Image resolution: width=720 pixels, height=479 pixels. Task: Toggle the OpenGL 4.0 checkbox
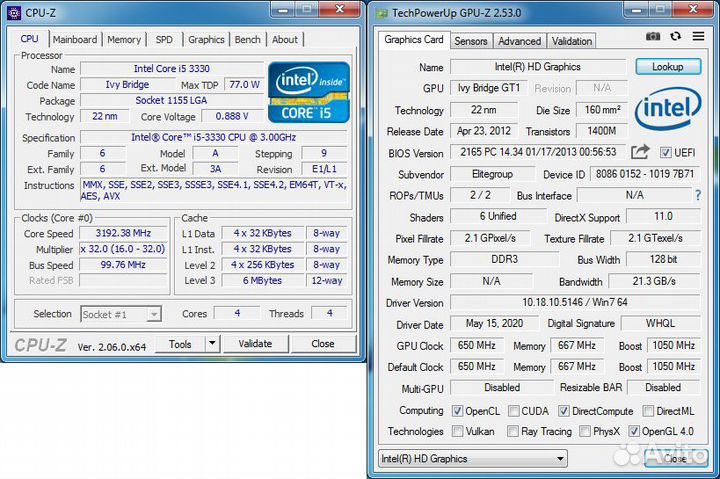click(634, 431)
